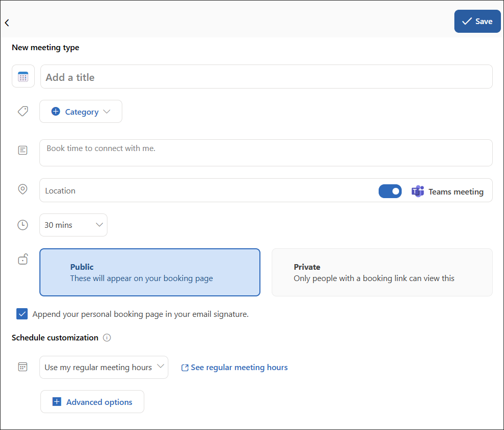Uncheck append booking page to email signature
This screenshot has width=504, height=430.
pos(22,313)
